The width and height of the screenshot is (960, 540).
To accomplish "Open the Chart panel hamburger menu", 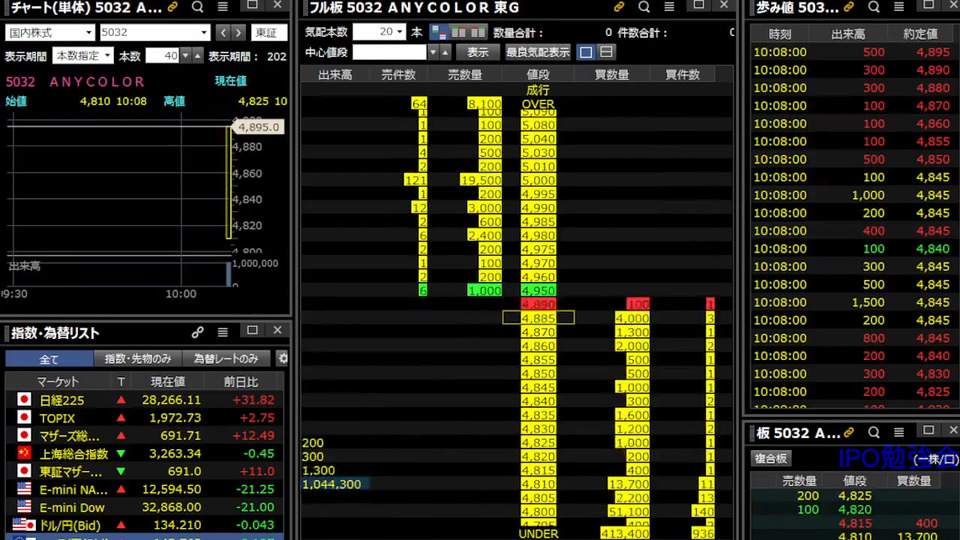I will coord(223,7).
